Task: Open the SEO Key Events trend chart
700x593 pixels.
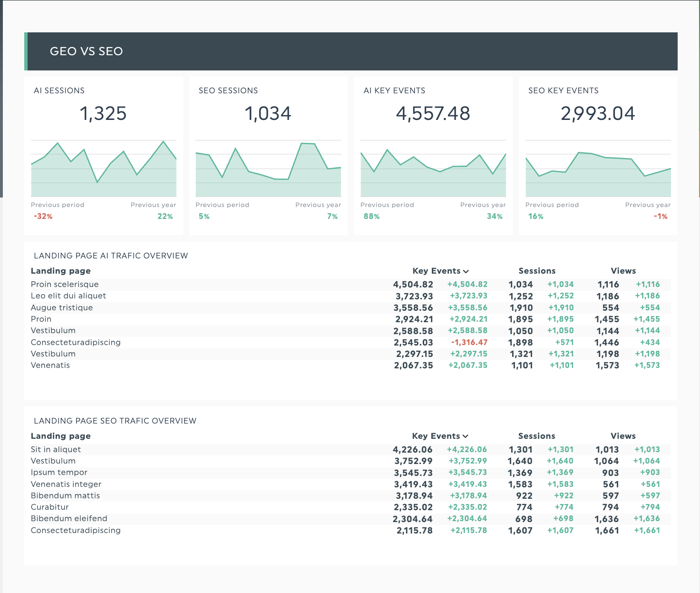Action: coord(598,168)
